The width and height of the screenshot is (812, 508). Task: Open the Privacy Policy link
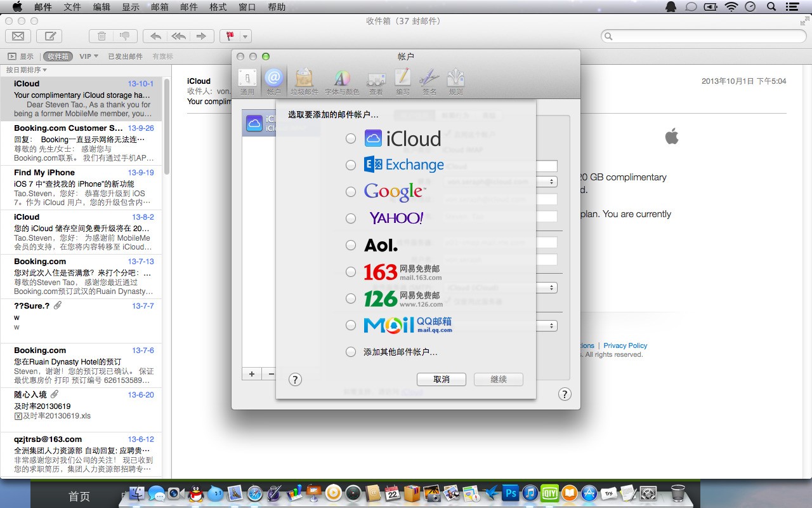625,345
